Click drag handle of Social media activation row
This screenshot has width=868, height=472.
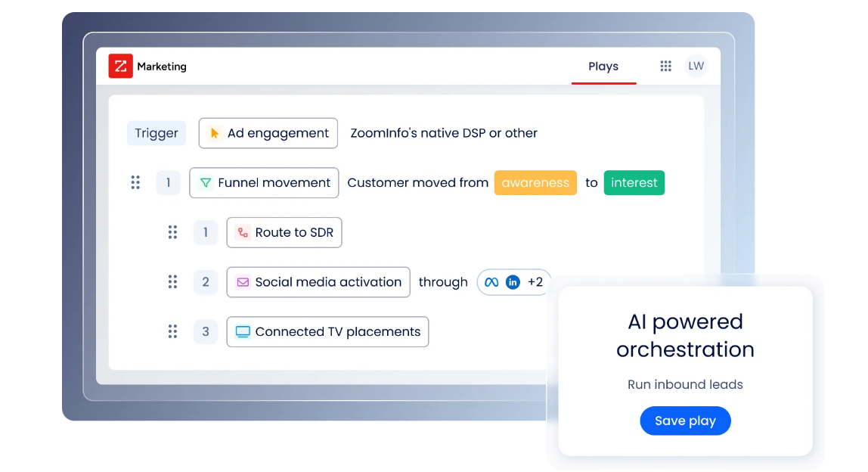[172, 282]
